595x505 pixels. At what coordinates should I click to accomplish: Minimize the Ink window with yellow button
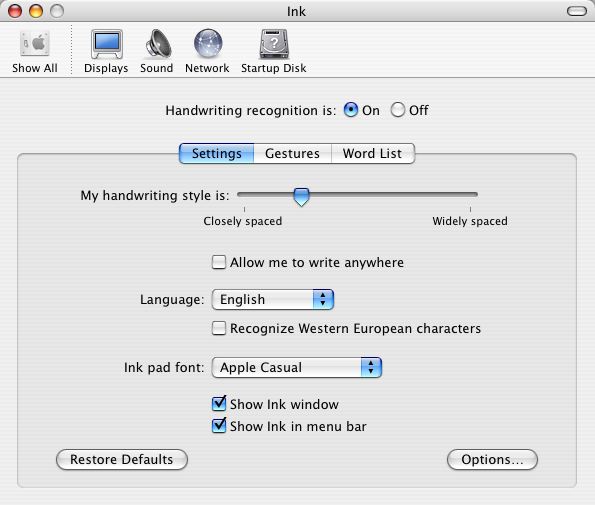36,11
